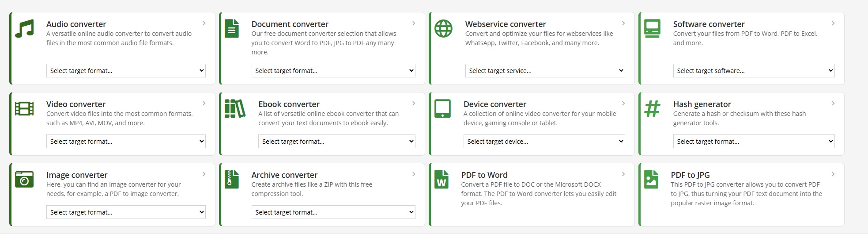Click the Document converter page icon
The width and height of the screenshot is (868, 238).
click(x=232, y=29)
